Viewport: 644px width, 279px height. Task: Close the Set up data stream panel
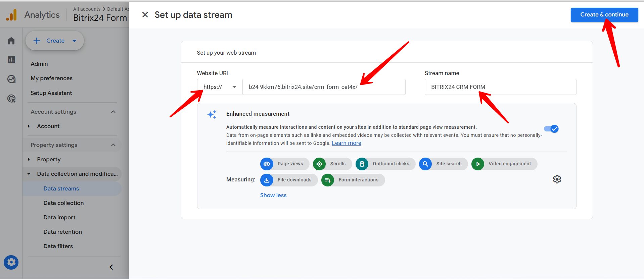click(145, 15)
